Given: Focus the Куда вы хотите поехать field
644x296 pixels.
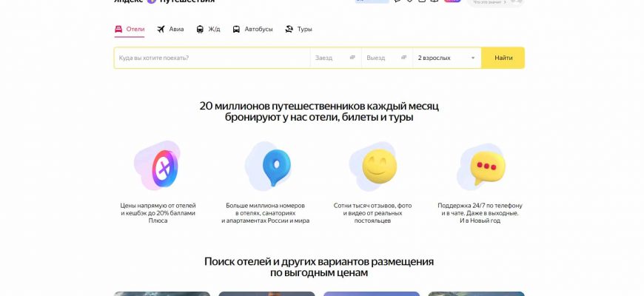Looking at the screenshot, I should click(x=211, y=58).
